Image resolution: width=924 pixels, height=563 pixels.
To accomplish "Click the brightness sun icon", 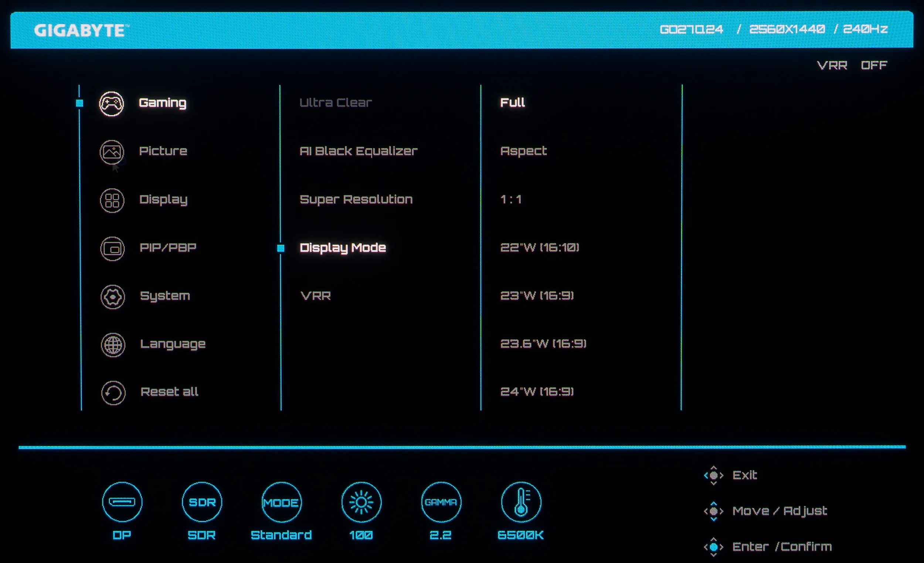I will [x=361, y=502].
